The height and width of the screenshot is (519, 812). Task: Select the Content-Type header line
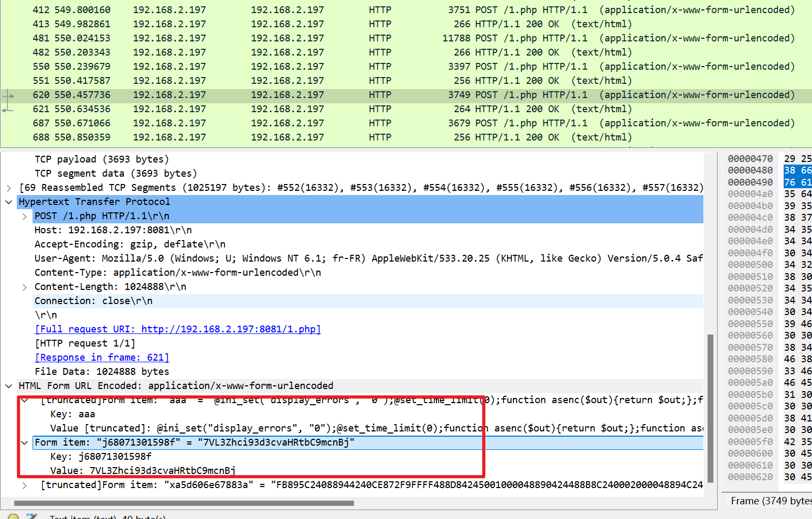pos(178,273)
